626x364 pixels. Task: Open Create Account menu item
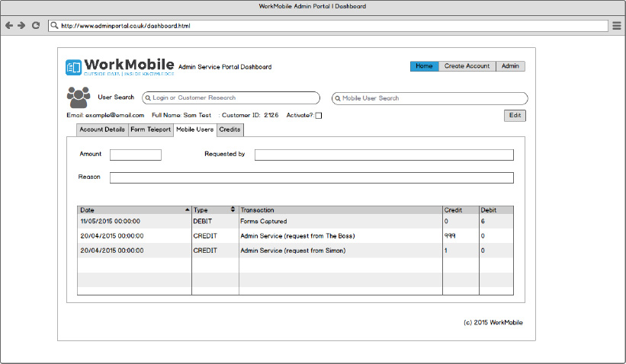467,66
